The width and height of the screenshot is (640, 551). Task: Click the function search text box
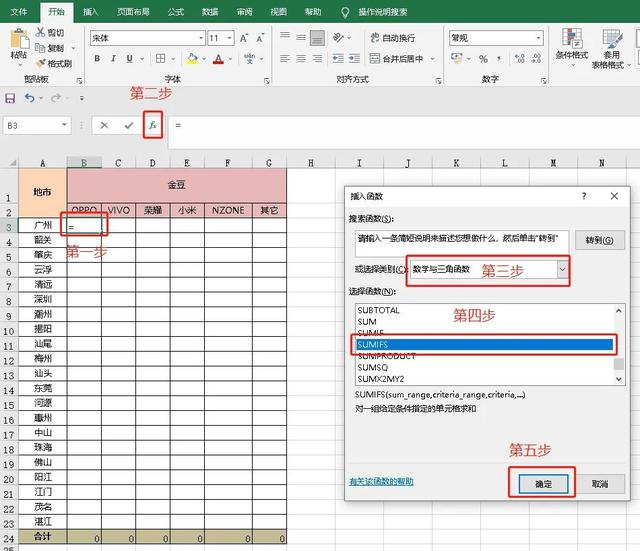(x=461, y=244)
